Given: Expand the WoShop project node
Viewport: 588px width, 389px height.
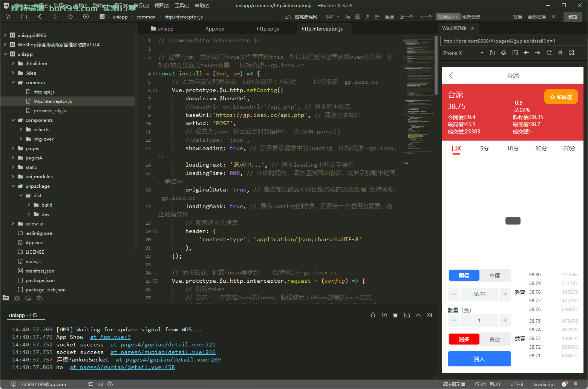Looking at the screenshot, I should 5,44.
